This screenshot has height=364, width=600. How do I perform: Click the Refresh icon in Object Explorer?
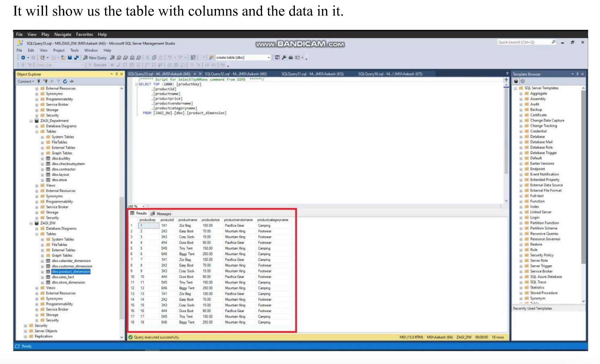pyautogui.click(x=65, y=81)
